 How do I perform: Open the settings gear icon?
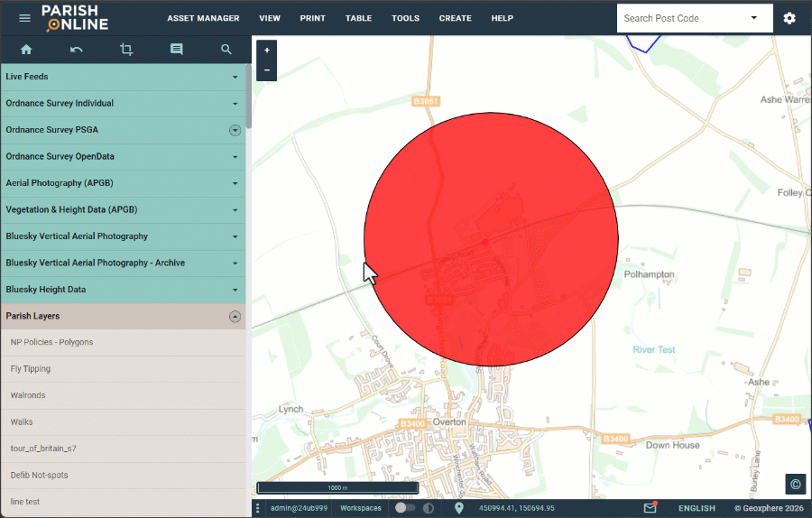[x=789, y=18]
